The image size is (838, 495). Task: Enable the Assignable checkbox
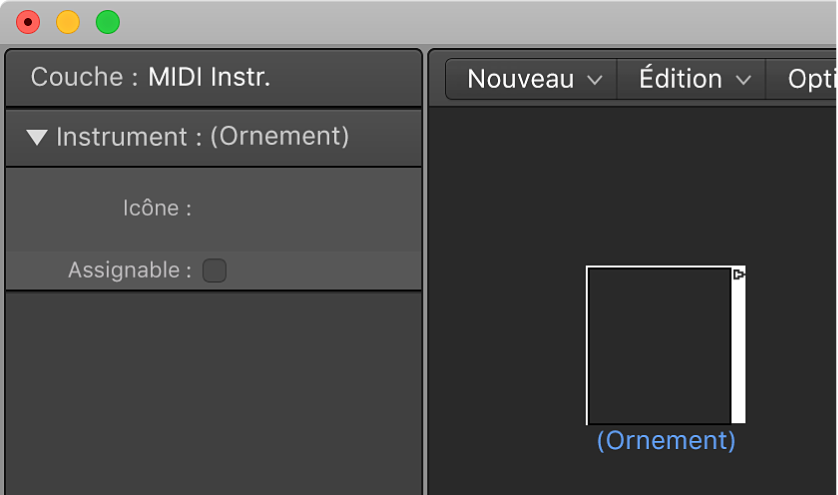214,270
